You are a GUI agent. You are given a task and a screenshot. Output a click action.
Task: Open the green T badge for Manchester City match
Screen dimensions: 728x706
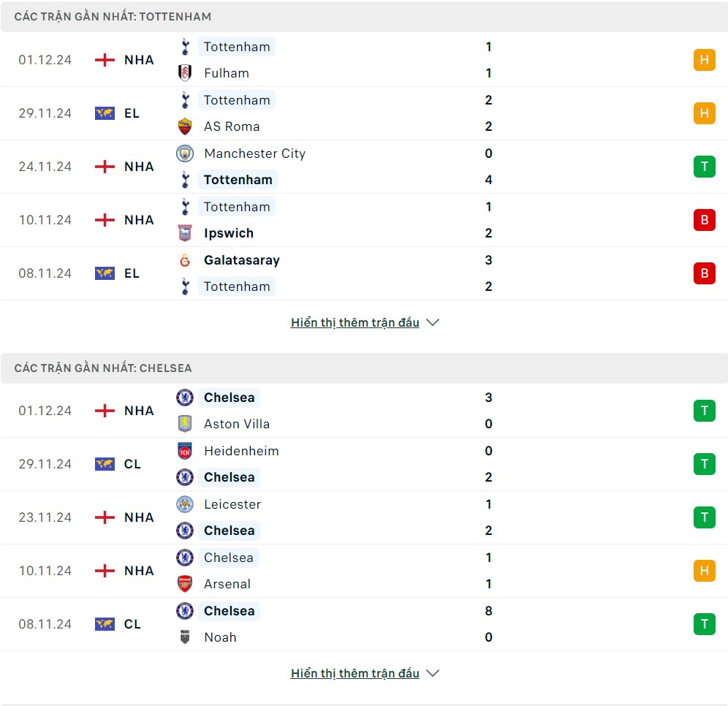coord(704,167)
